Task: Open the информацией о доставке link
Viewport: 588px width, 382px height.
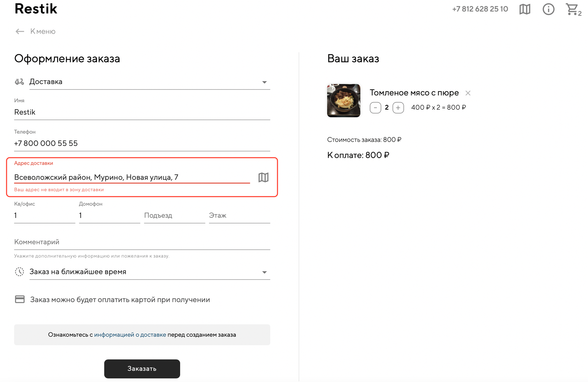Action: pyautogui.click(x=130, y=335)
